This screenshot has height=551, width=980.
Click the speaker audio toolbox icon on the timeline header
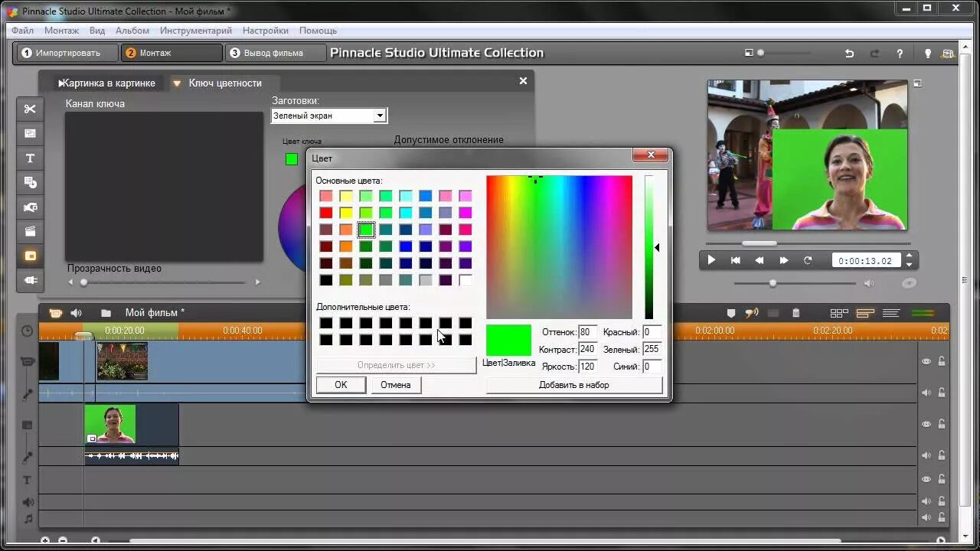[x=76, y=313]
